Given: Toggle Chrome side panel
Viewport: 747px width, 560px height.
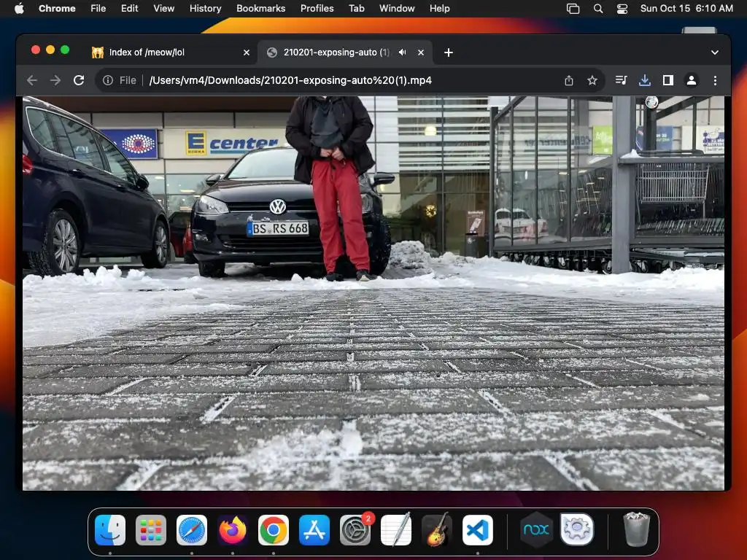Looking at the screenshot, I should click(668, 80).
